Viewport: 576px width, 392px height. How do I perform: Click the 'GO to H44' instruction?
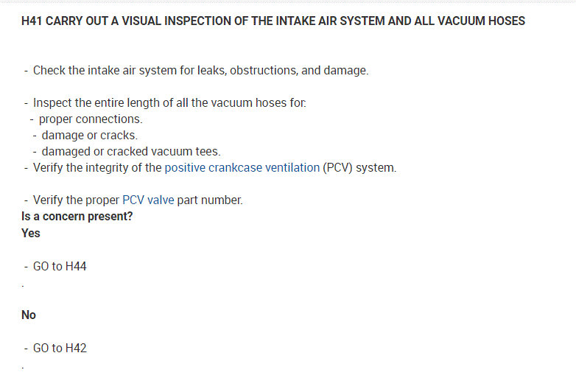(60, 266)
